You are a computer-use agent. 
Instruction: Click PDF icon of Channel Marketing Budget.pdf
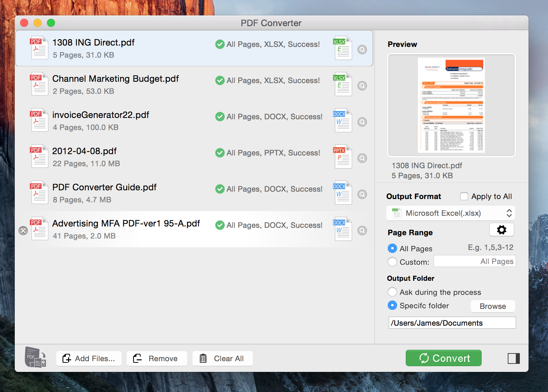39,84
